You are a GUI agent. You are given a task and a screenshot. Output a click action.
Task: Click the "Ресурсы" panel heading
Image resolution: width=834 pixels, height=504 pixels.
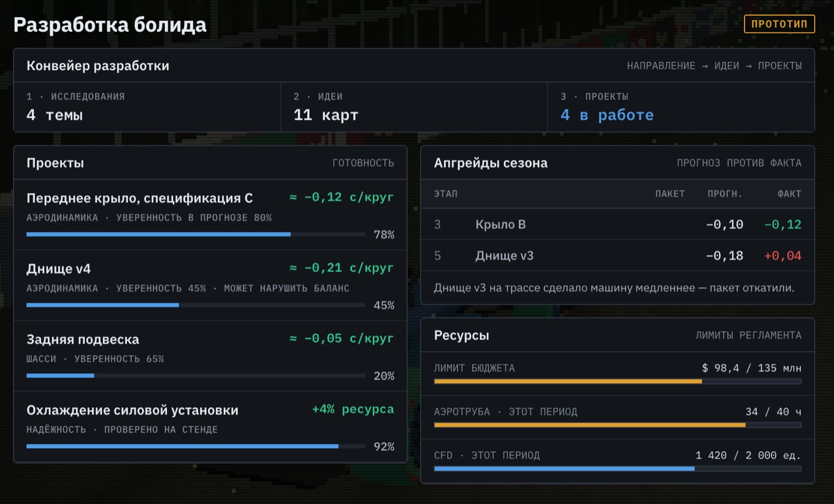pyautogui.click(x=462, y=335)
